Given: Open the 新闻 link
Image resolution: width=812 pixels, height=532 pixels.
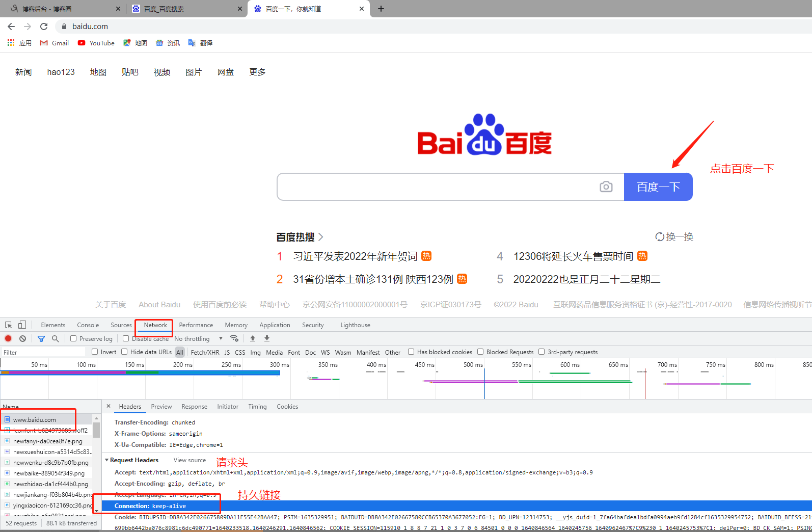Looking at the screenshot, I should (x=23, y=72).
